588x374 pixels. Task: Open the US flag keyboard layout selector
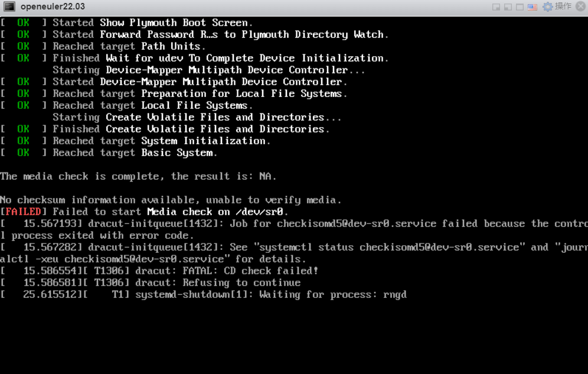pos(533,7)
